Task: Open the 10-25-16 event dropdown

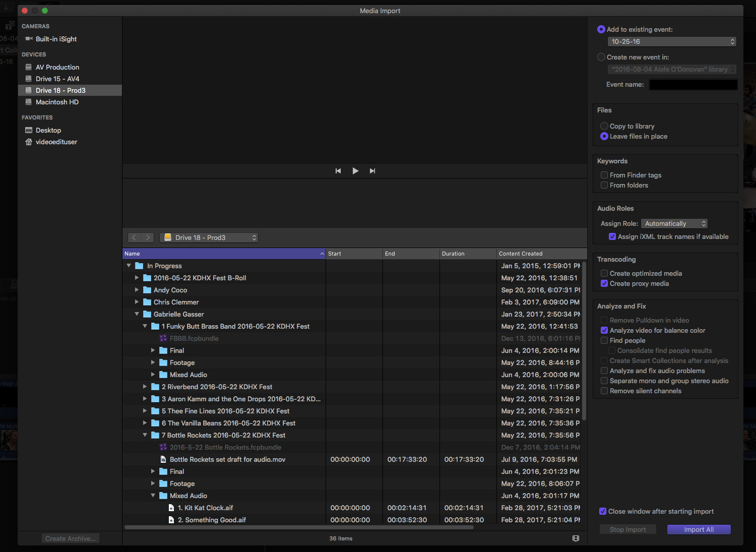Action: [x=672, y=42]
